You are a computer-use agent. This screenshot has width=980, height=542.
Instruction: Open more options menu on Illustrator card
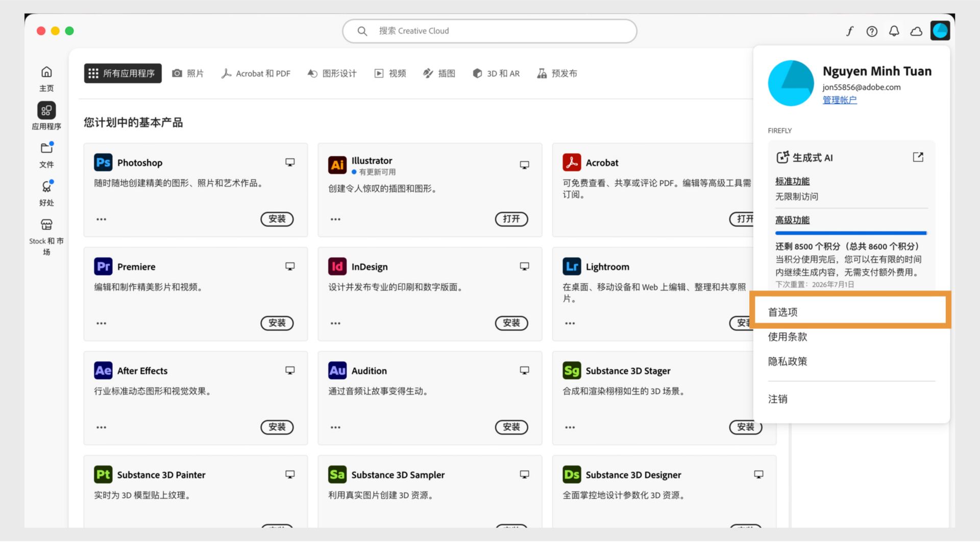tap(335, 219)
